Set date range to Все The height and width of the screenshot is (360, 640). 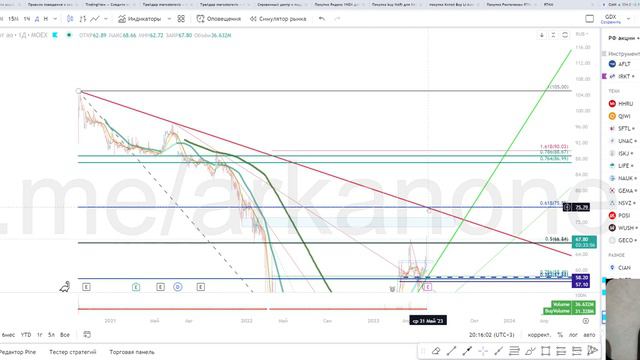65,335
